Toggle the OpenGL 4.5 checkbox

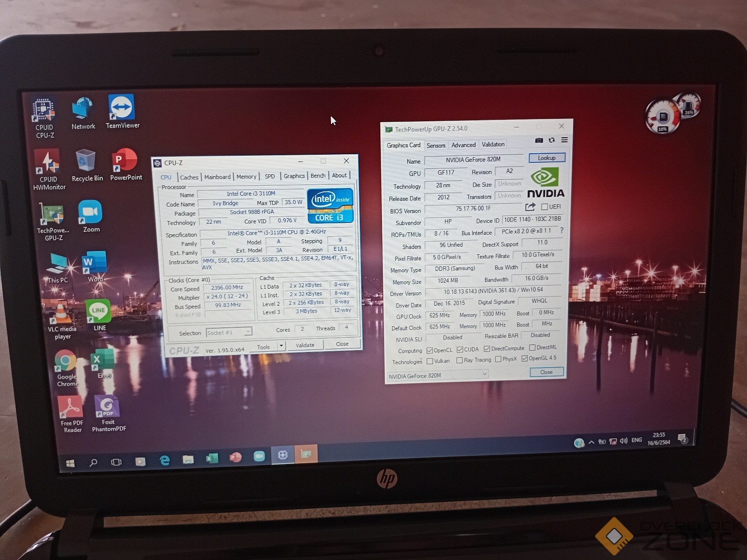pos(525,358)
